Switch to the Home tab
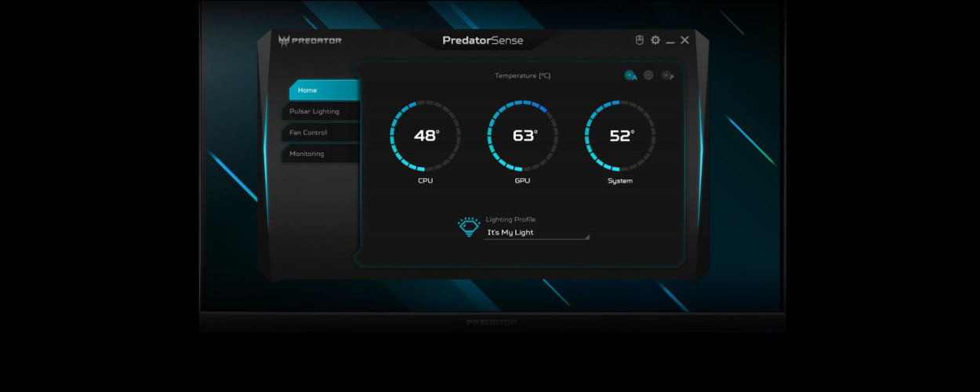Viewport: 980px width, 392px height. [x=324, y=90]
